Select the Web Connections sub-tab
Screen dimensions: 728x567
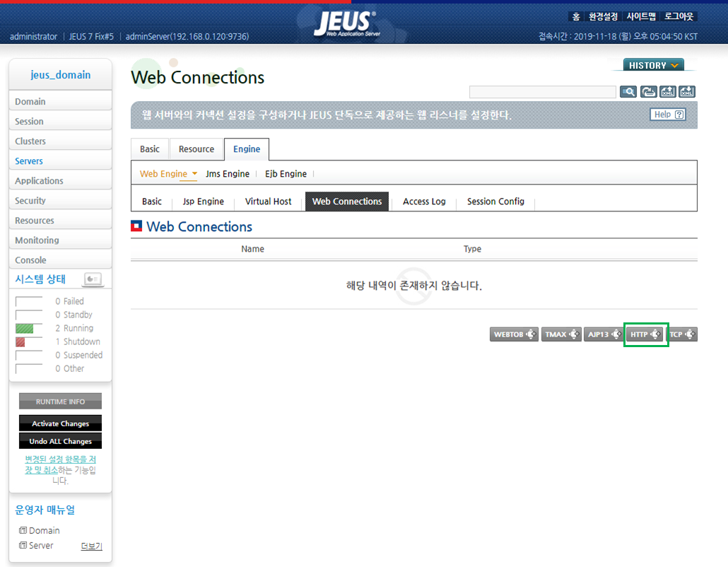(347, 201)
